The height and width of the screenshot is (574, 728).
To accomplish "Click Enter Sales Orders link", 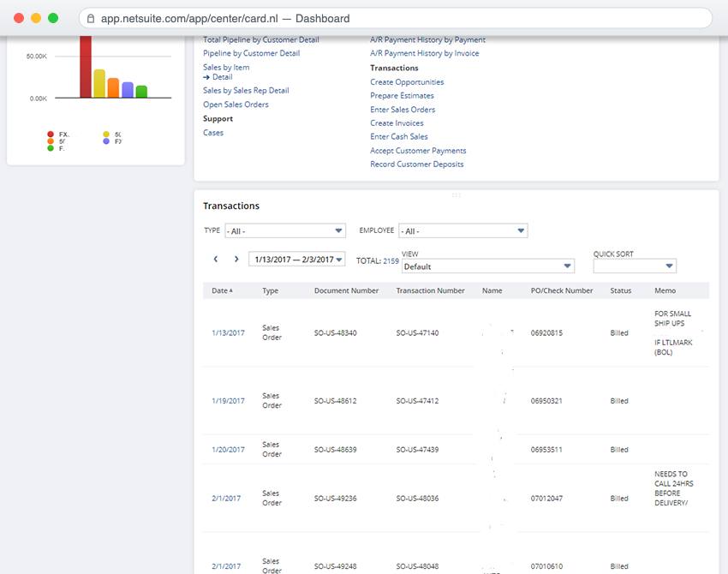I will pyautogui.click(x=403, y=110).
